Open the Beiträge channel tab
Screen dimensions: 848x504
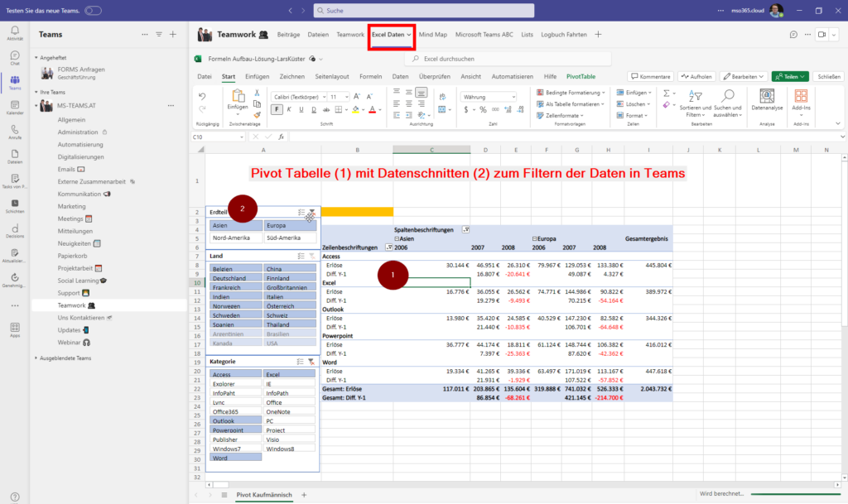(x=288, y=35)
